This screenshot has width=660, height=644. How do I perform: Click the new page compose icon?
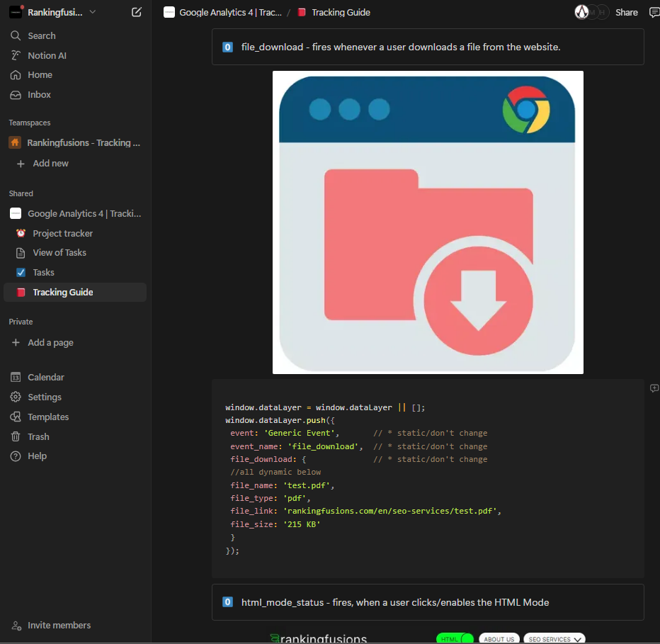[x=137, y=12]
